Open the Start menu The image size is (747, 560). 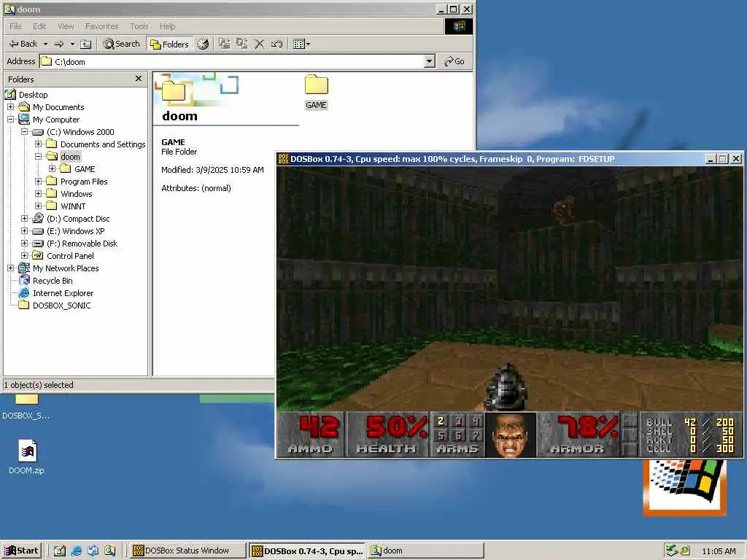tap(22, 551)
